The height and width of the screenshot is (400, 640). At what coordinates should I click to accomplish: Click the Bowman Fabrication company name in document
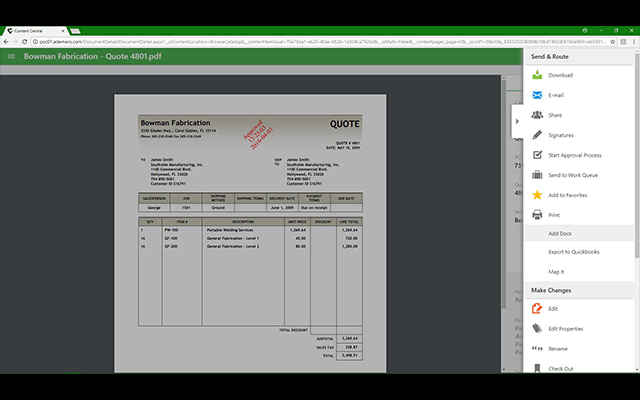click(176, 122)
